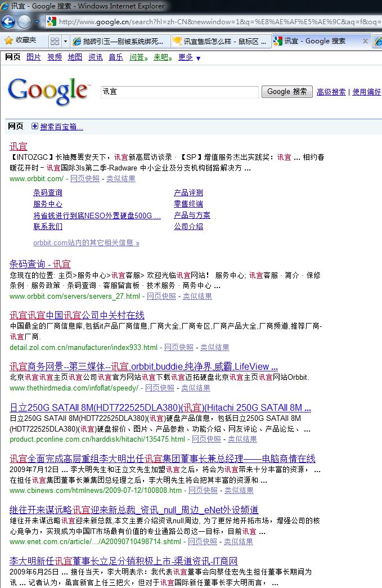The image size is (382, 588).
Task: Open the 日立250G SATAII 8M result title
Action: coord(160,407)
